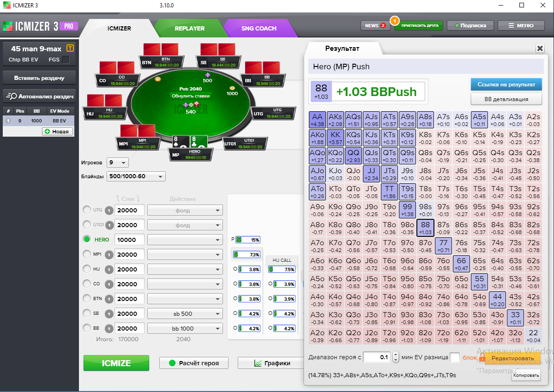Select the BTN radio button
The width and height of the screenshot is (554, 392).
[87, 299]
